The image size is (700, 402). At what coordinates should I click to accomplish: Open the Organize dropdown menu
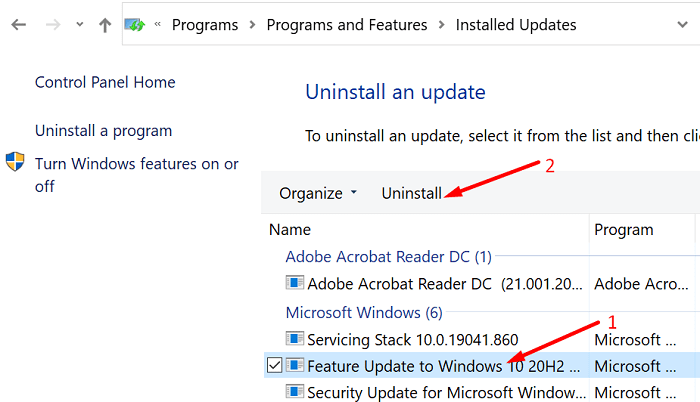[x=318, y=193]
